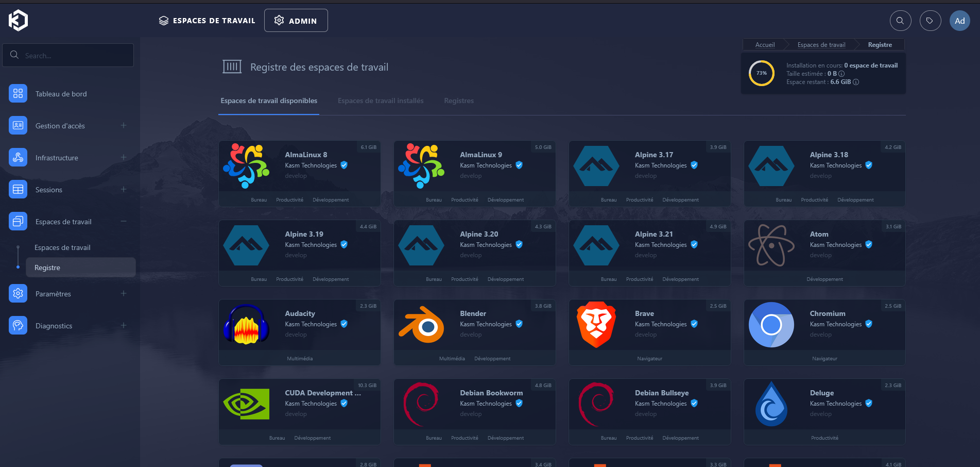This screenshot has height=467, width=980.
Task: Click the info icon next to Taille estimée
Action: (x=841, y=74)
